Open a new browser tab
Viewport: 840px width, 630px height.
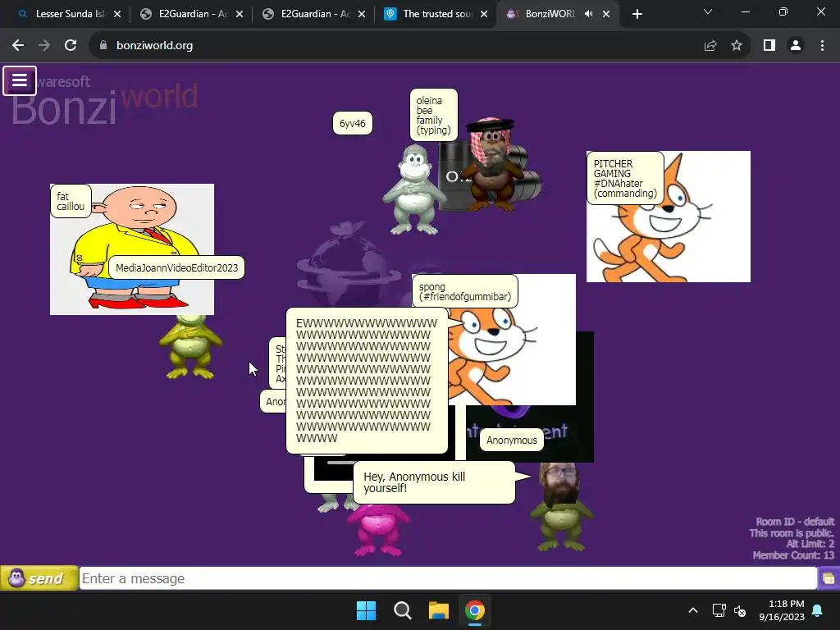637,14
